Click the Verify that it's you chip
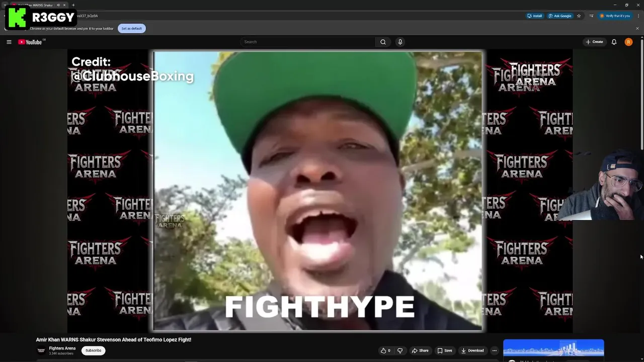Image resolution: width=644 pixels, height=362 pixels. [x=615, y=16]
